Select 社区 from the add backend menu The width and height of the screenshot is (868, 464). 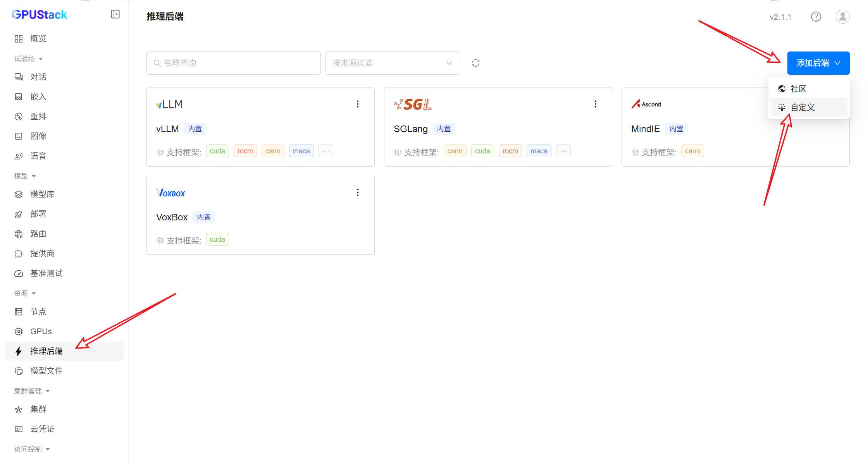tap(798, 89)
